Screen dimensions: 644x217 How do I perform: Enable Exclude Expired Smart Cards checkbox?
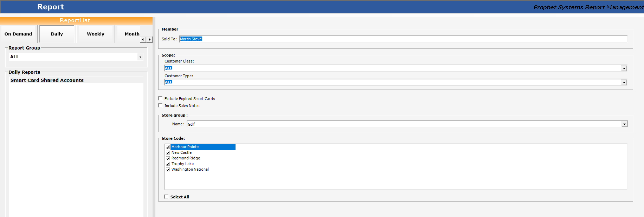coord(161,99)
